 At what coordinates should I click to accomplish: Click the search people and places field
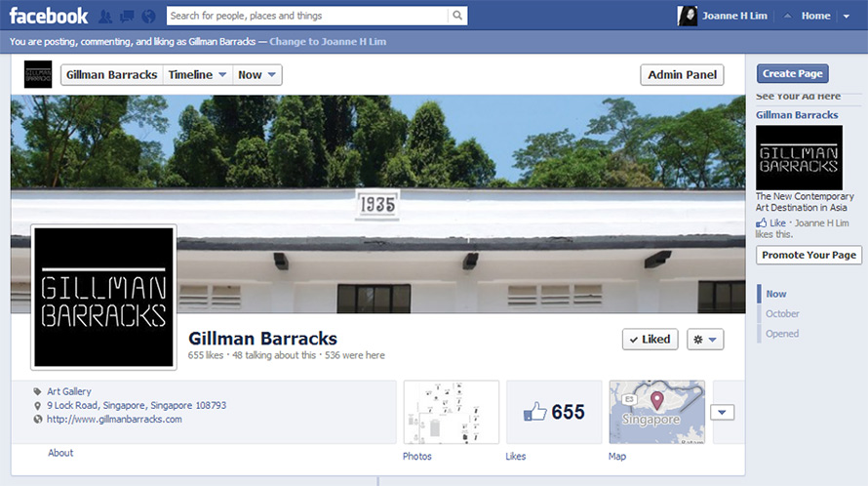pos(308,16)
